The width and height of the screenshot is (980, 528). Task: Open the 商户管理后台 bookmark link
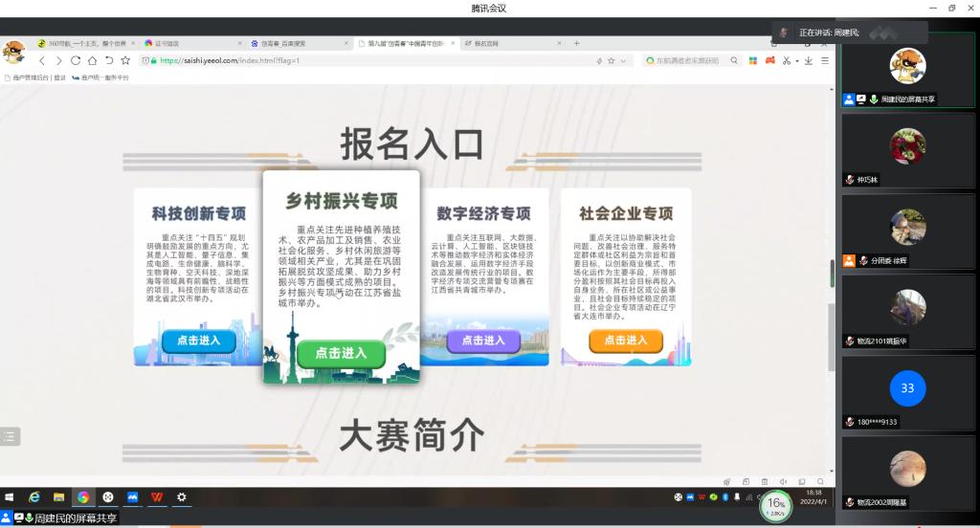point(35,77)
